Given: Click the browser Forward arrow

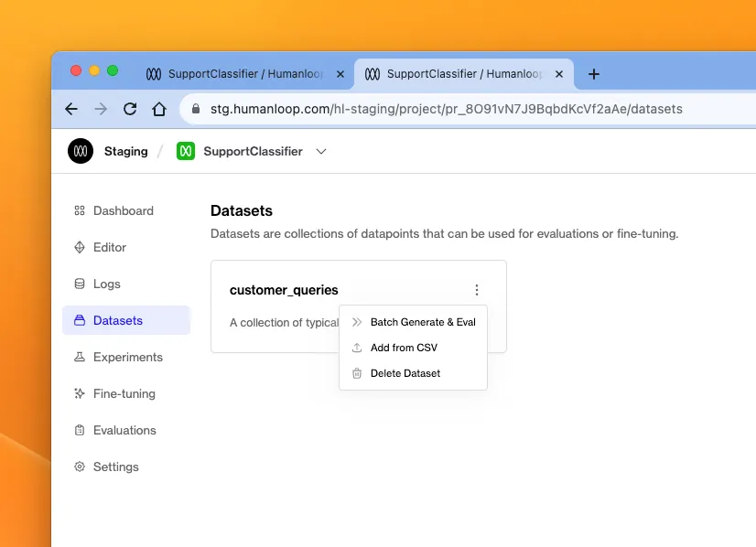Looking at the screenshot, I should click(101, 109).
